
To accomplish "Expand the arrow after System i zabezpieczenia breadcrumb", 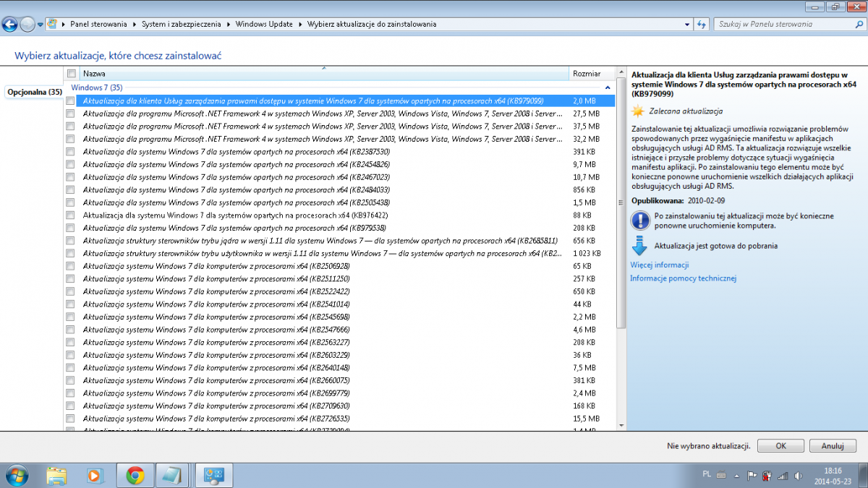I will click(x=229, y=24).
